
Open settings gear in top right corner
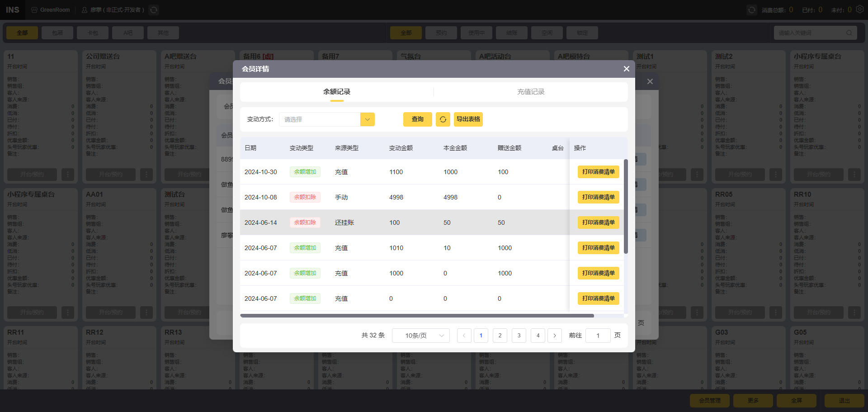[860, 9]
